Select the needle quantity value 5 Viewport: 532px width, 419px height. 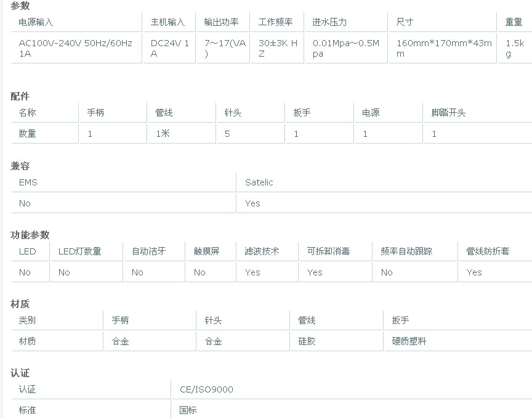click(227, 134)
